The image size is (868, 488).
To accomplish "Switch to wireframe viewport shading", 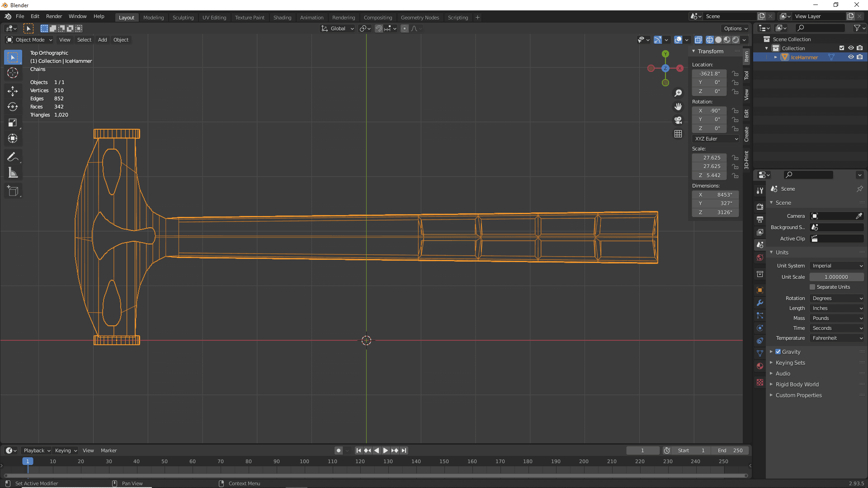I will [710, 40].
